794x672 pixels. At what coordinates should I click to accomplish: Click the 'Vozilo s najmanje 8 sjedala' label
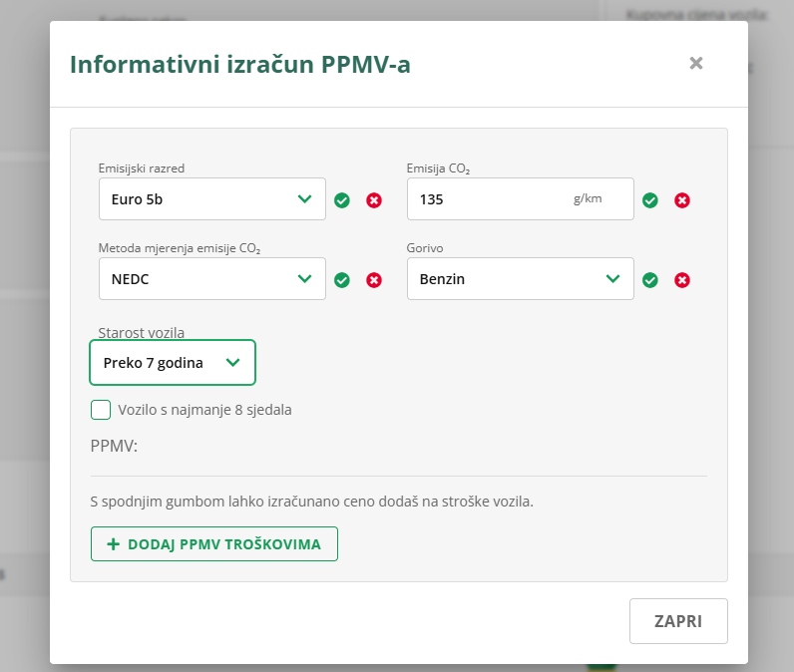click(204, 410)
